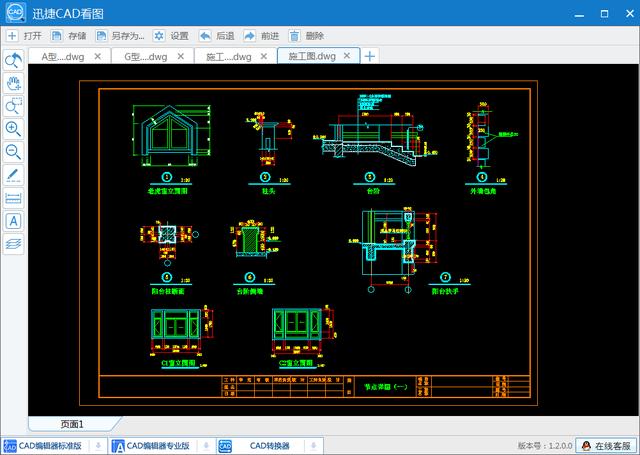Click the 删除 trash can icon

294,36
